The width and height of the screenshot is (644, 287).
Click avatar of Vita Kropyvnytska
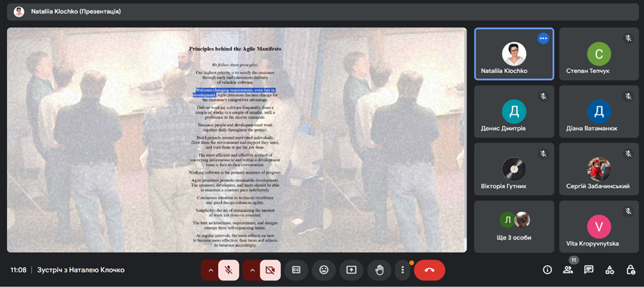point(599,227)
